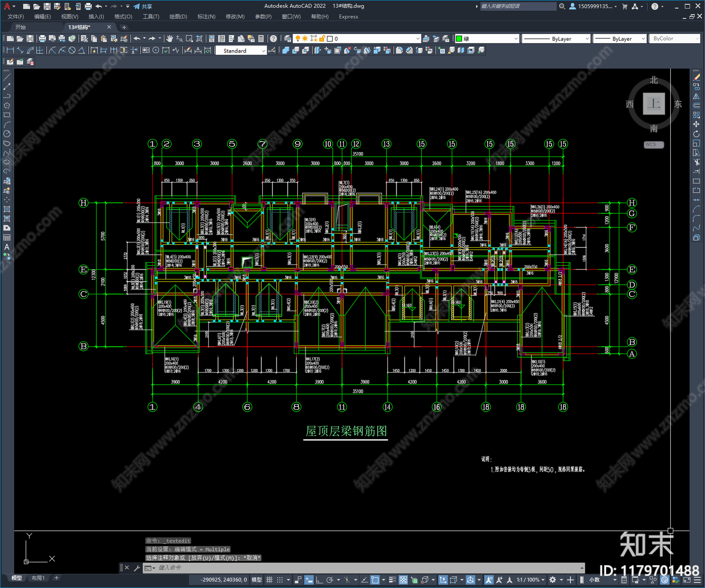Open the Pan hand tool in toolbar

[x=170, y=39]
